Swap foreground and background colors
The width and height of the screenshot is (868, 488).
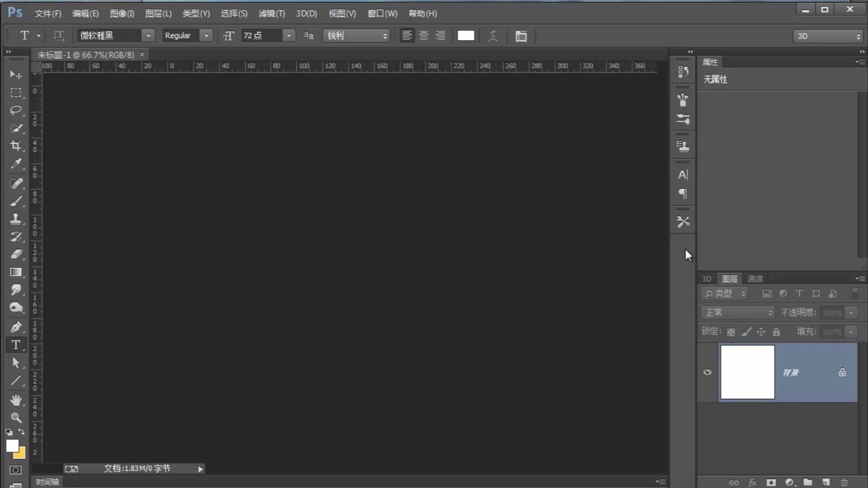21,432
